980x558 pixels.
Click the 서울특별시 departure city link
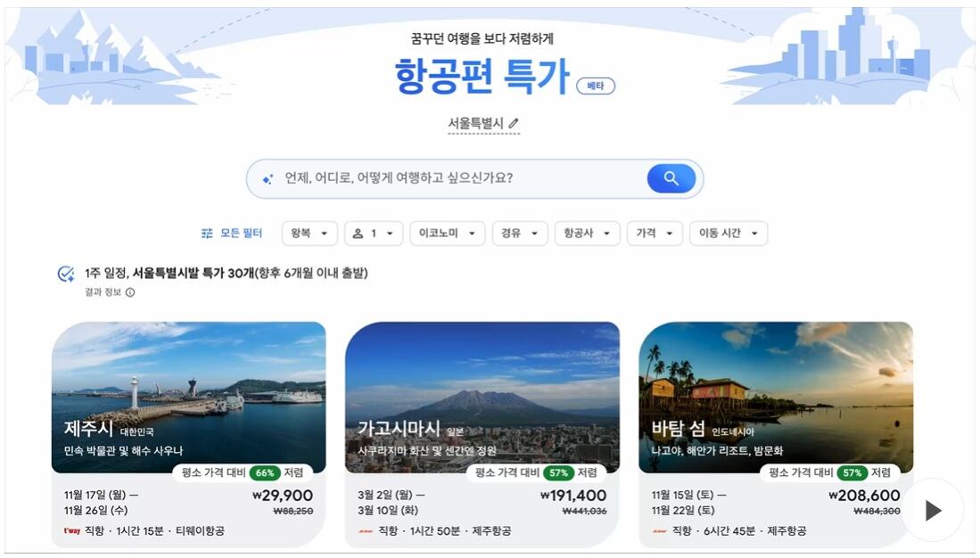[475, 123]
